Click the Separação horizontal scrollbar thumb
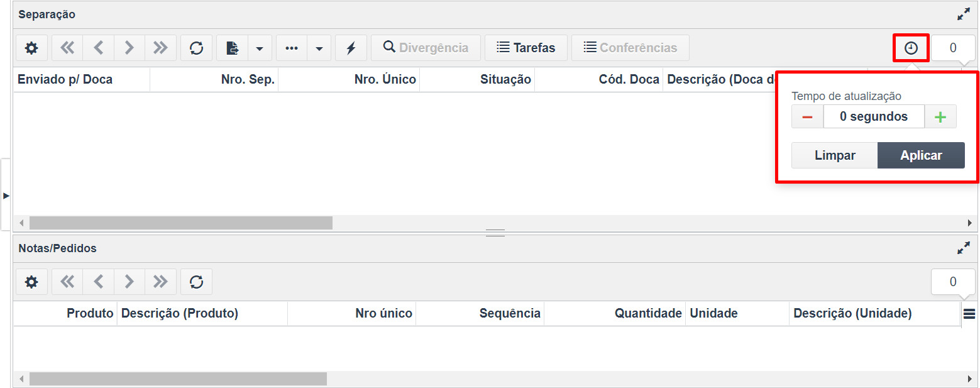Screen dimensions: 980x388 [181, 223]
